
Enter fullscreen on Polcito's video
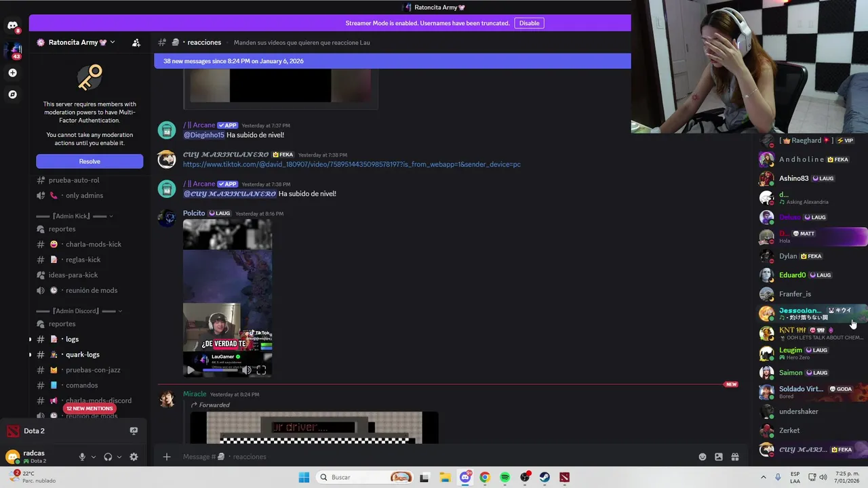(x=261, y=370)
